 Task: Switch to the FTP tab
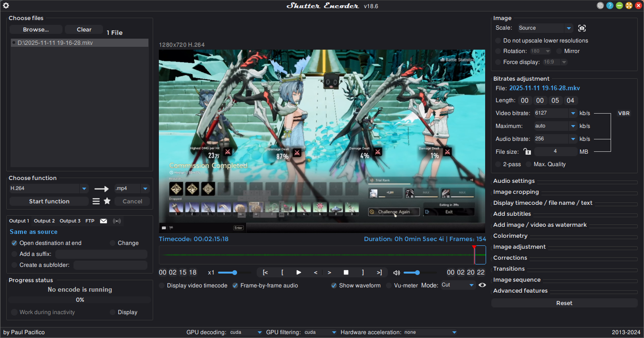90,221
